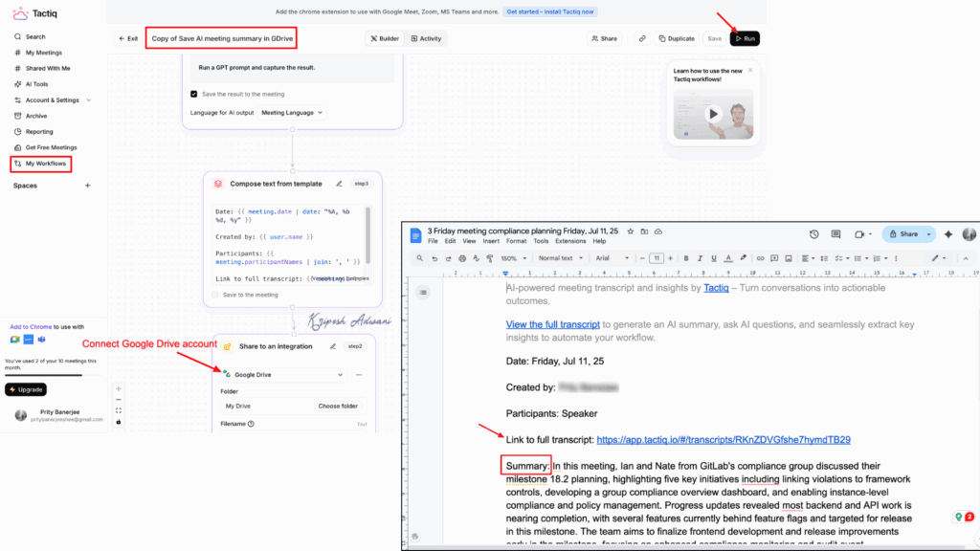Open the Insert menu in Google Docs

pos(492,241)
